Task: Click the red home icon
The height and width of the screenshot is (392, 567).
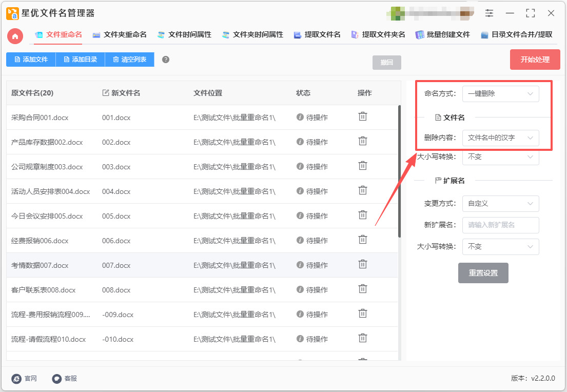Action: point(15,35)
